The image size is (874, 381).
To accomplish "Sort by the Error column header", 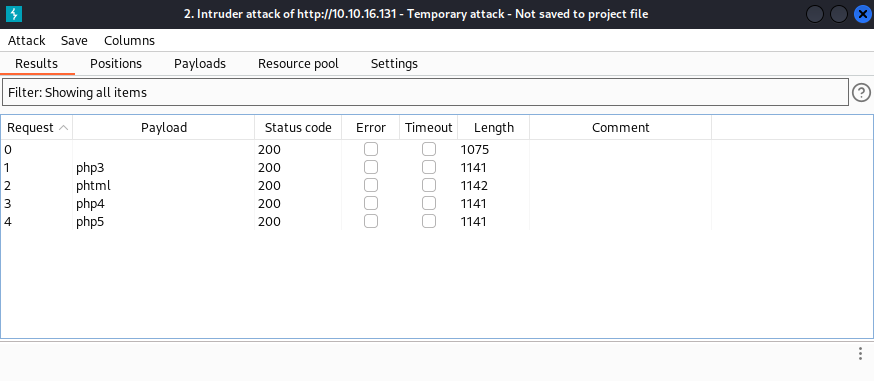I will click(371, 128).
